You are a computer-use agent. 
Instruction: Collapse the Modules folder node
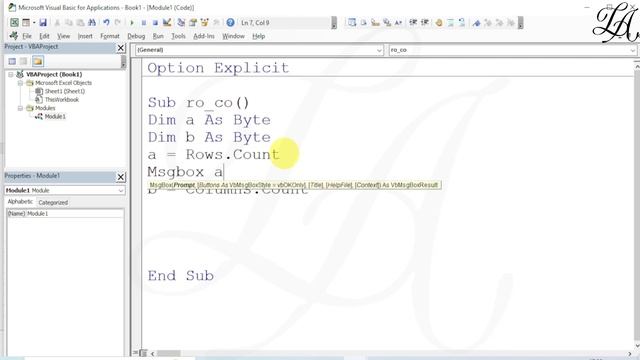click(20, 108)
